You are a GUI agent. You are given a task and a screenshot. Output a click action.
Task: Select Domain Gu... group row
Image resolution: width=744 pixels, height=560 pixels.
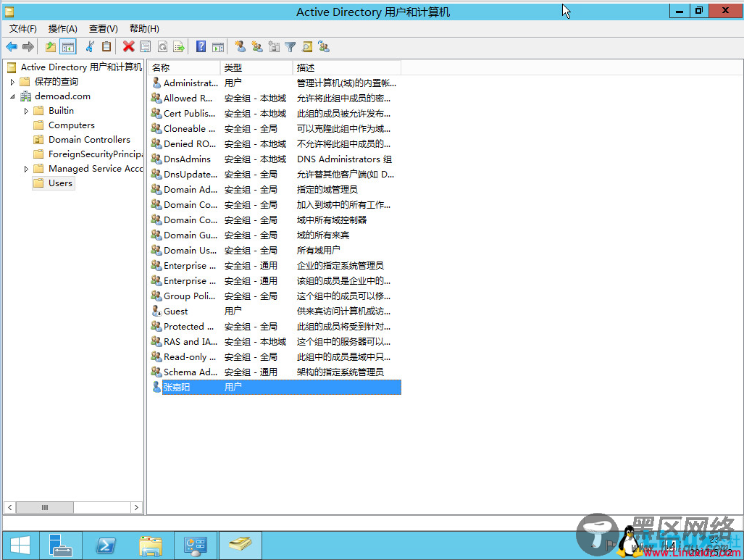[275, 235]
